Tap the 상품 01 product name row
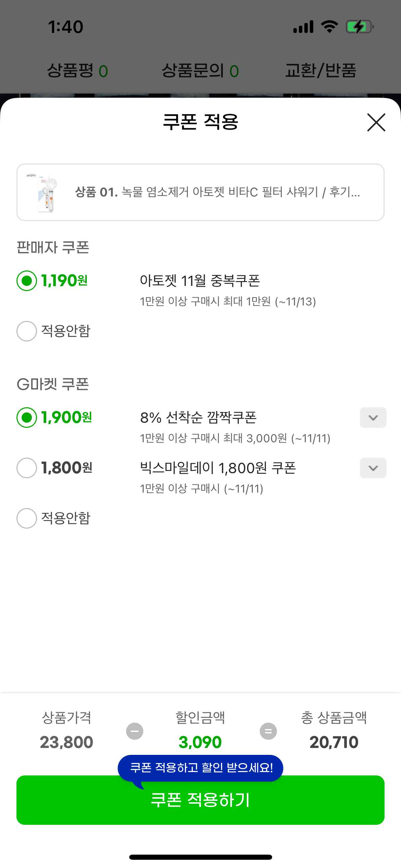 click(x=217, y=192)
